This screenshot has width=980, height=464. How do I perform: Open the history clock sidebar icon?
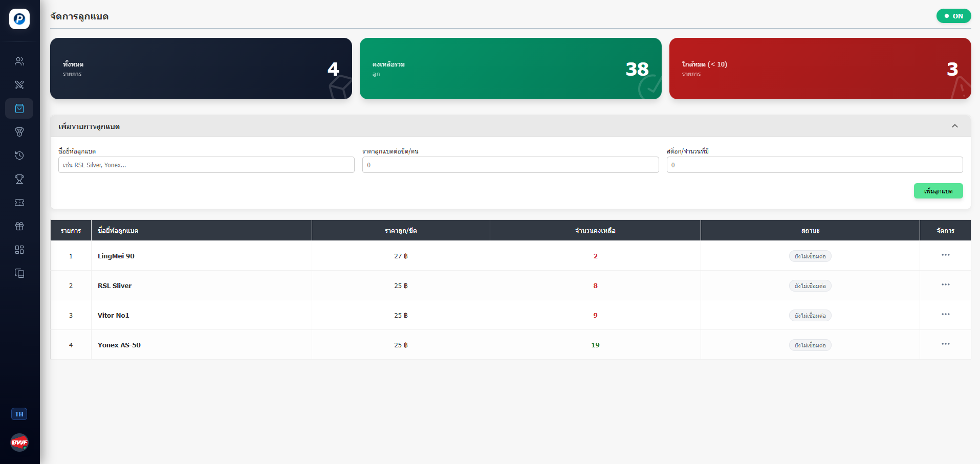click(19, 156)
